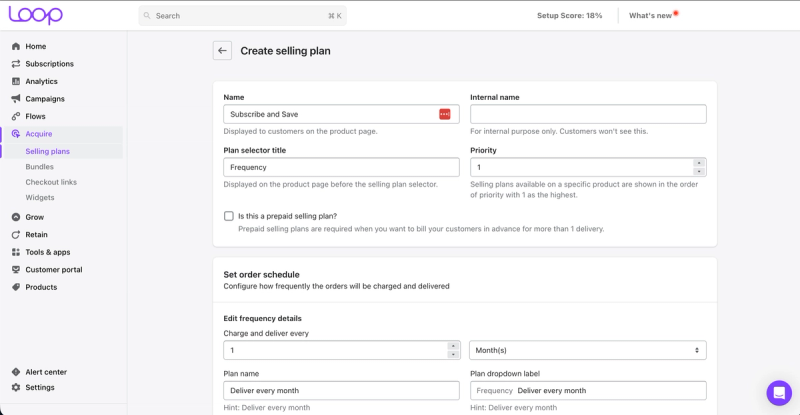Click What's new link
Image resolution: width=800 pixels, height=415 pixels.
point(650,16)
